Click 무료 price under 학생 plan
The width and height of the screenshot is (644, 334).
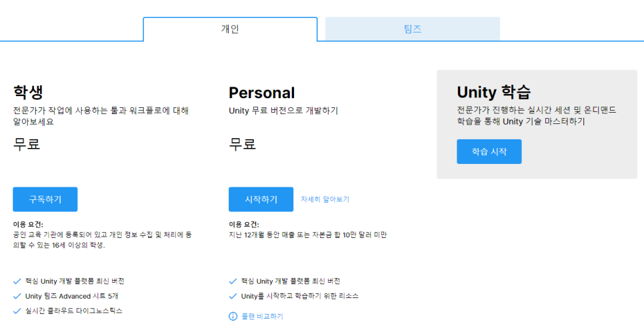(x=27, y=144)
